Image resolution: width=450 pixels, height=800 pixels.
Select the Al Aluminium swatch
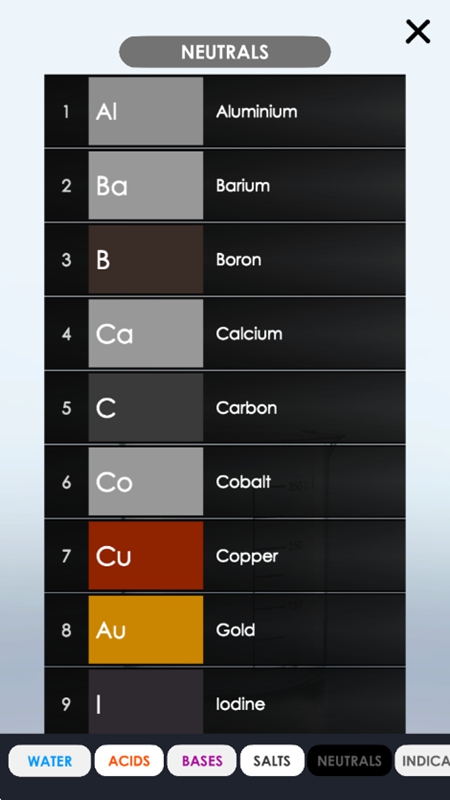(146, 111)
